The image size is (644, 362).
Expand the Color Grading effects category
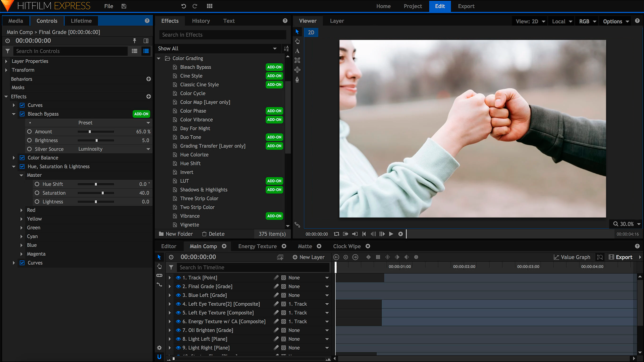coord(159,58)
